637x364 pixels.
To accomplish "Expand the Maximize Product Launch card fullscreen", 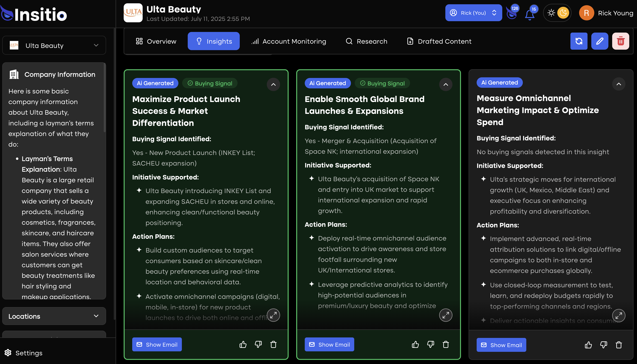I will pyautogui.click(x=273, y=315).
